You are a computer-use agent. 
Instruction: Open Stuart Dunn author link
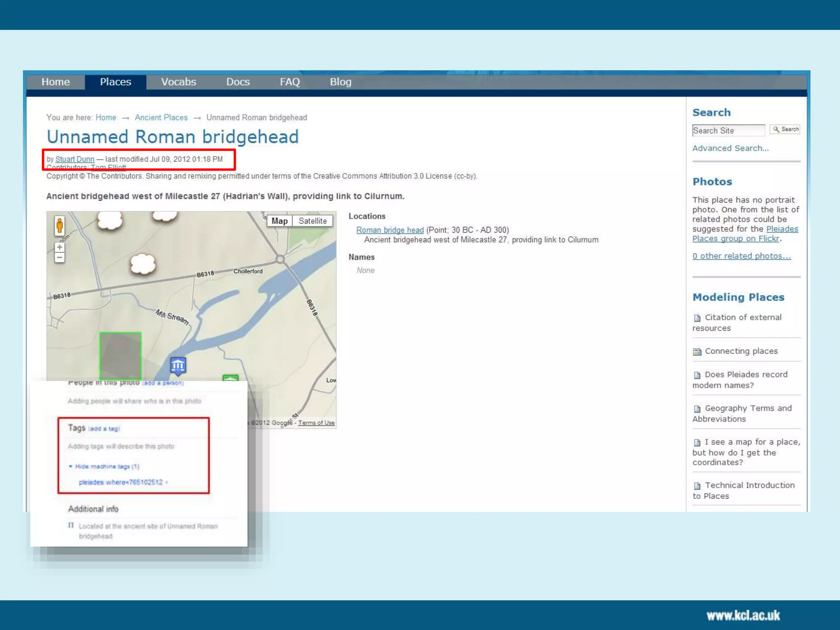point(75,159)
